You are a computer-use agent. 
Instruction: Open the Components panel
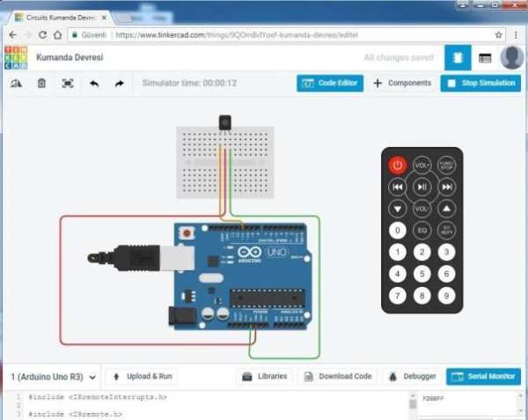coord(402,83)
